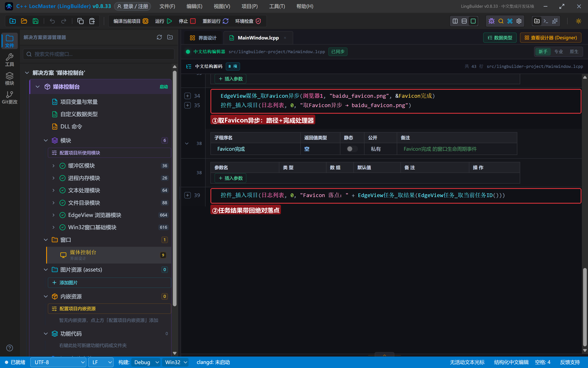Expand line 34 with the plus box
Image resolution: width=588 pixels, height=368 pixels.
click(188, 96)
